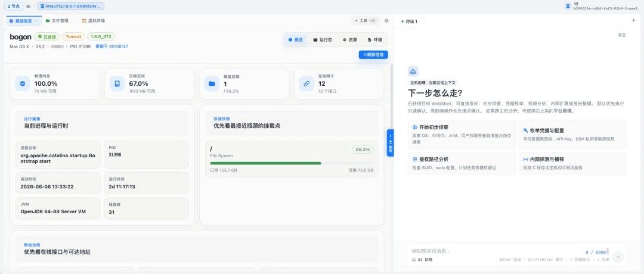Click the 磁盘挂载 folder icon

pyautogui.click(x=212, y=83)
